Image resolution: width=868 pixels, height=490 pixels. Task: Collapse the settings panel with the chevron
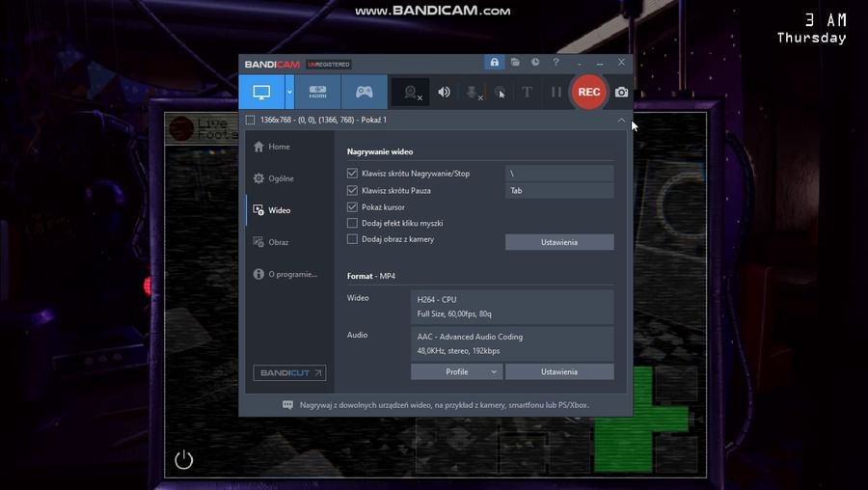622,121
